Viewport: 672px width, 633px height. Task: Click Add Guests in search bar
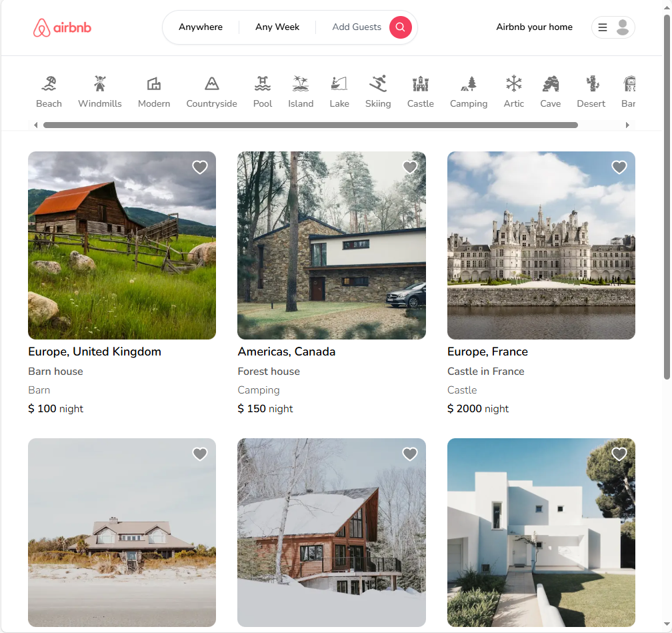click(x=357, y=27)
